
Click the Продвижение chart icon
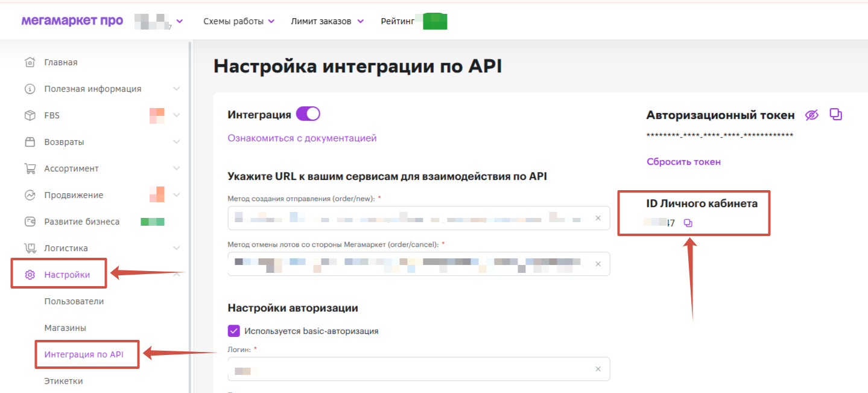coord(30,195)
